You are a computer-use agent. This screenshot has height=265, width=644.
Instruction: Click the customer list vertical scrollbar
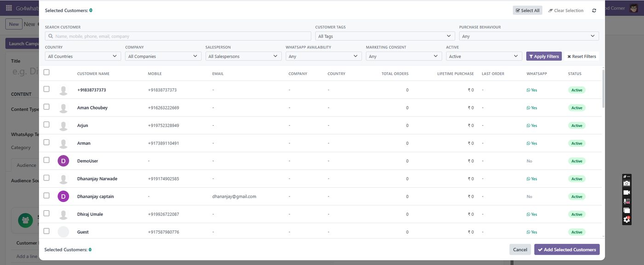tap(604, 89)
